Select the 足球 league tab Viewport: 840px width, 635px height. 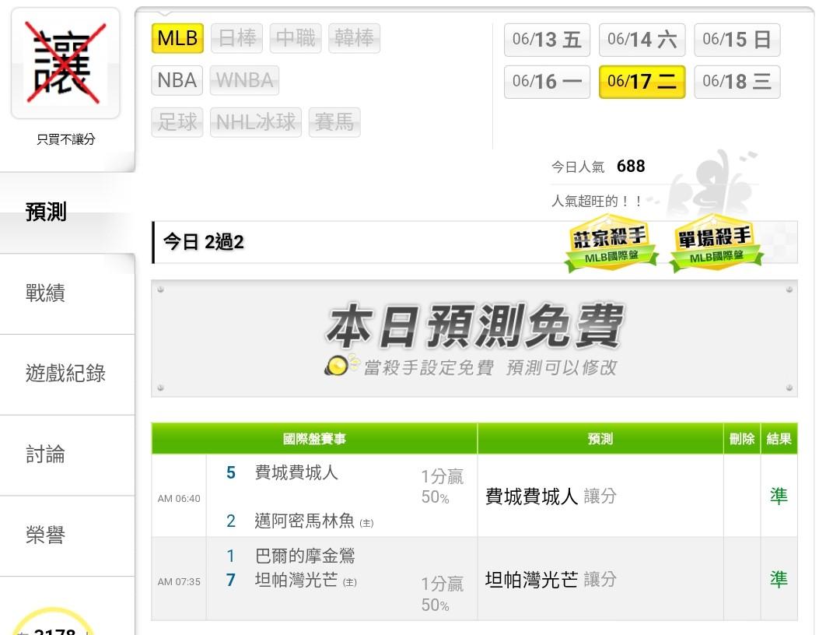(x=177, y=122)
